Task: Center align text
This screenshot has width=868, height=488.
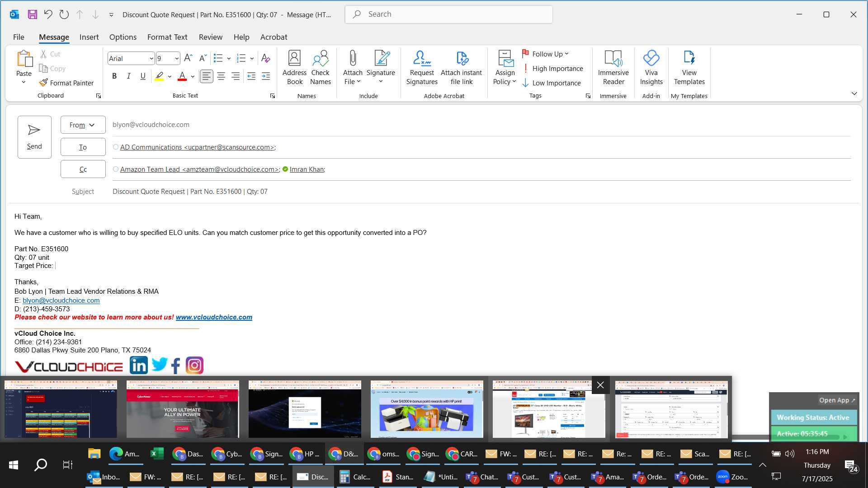Action: coord(221,76)
